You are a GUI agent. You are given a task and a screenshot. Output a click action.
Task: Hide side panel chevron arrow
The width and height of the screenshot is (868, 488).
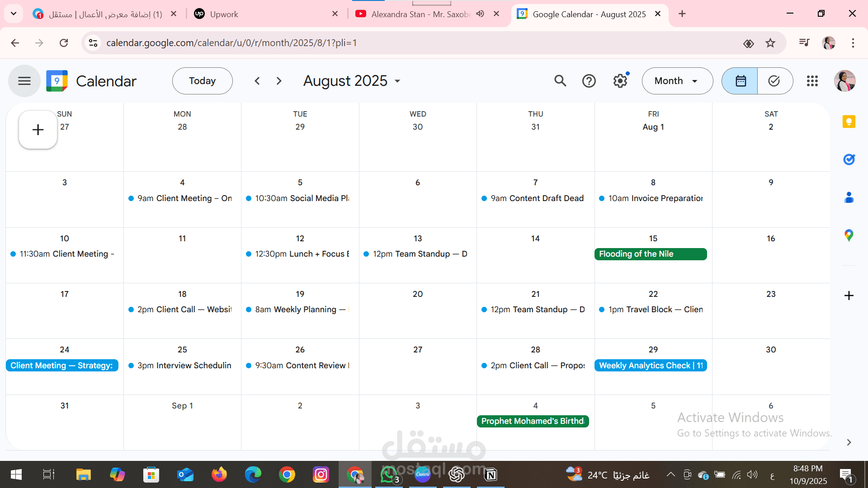[x=849, y=442]
